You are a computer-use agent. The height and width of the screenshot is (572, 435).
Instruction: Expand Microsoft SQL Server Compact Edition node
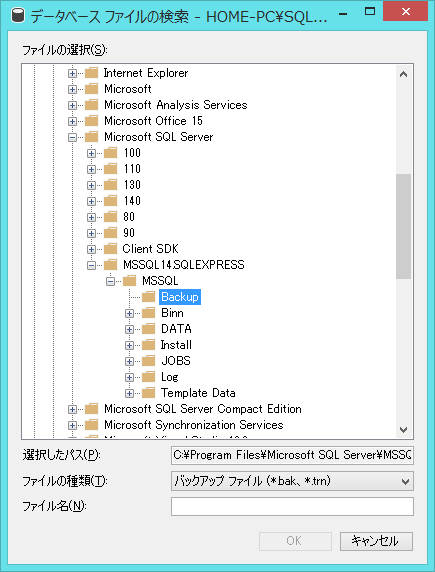(72, 409)
